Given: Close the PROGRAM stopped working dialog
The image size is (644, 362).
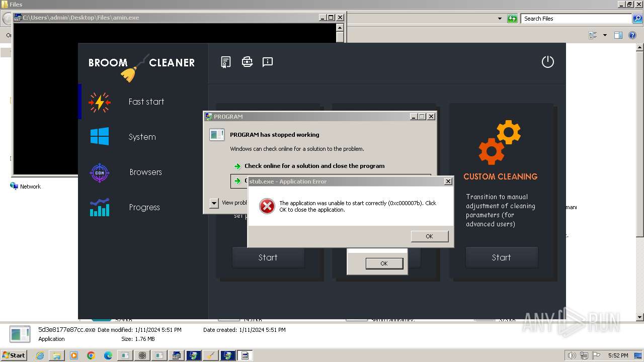Looking at the screenshot, I should (431, 116).
